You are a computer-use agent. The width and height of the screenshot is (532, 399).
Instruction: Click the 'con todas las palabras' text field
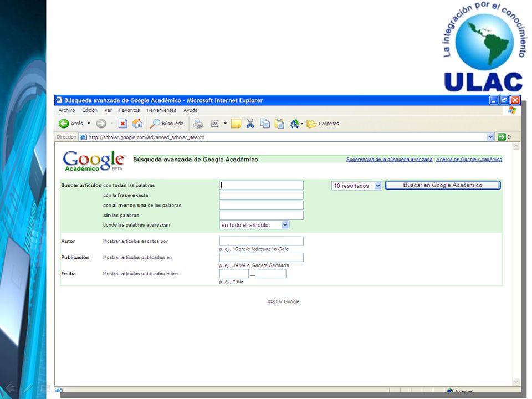(261, 185)
